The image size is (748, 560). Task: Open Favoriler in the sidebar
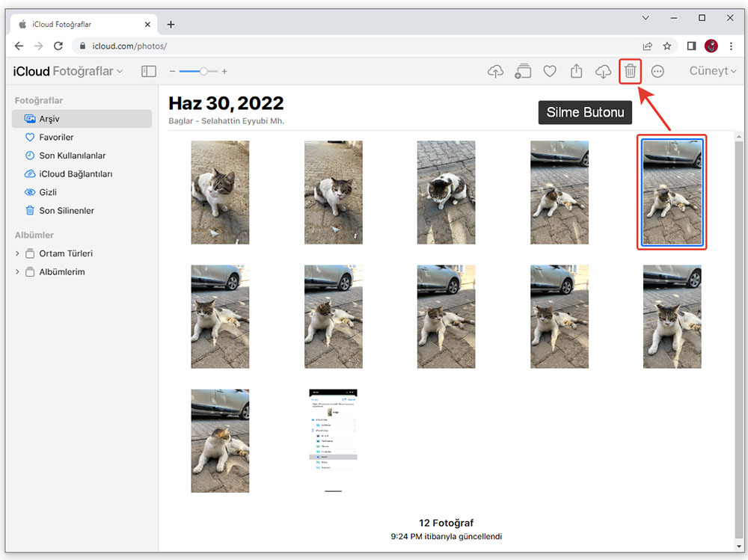(56, 138)
